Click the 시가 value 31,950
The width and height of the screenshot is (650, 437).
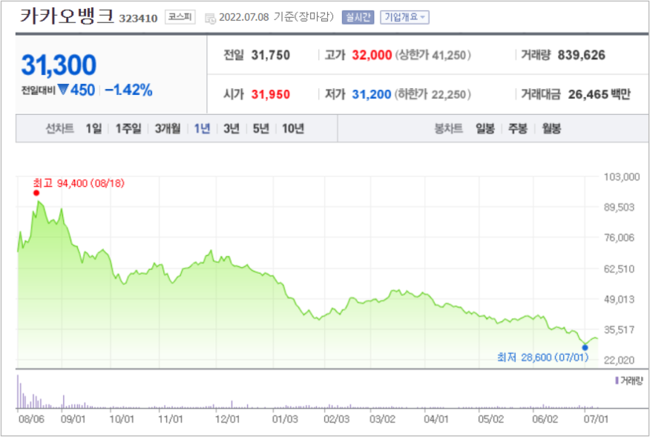(270, 95)
